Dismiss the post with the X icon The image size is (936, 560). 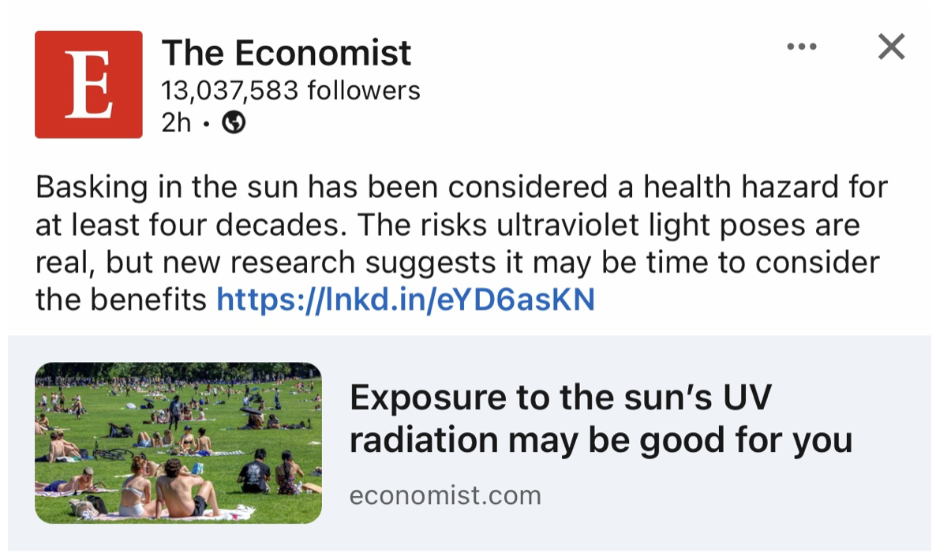point(891,47)
